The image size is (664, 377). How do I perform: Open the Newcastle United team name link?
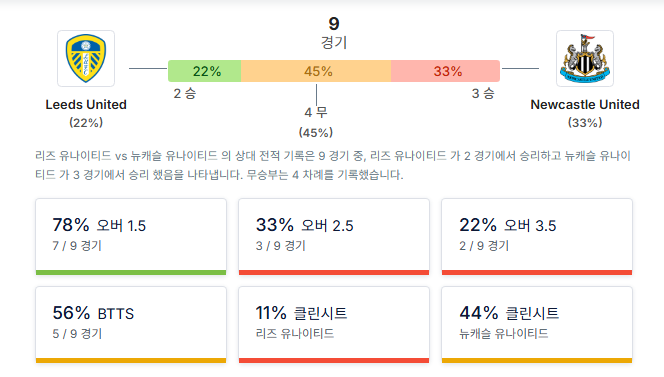click(585, 105)
